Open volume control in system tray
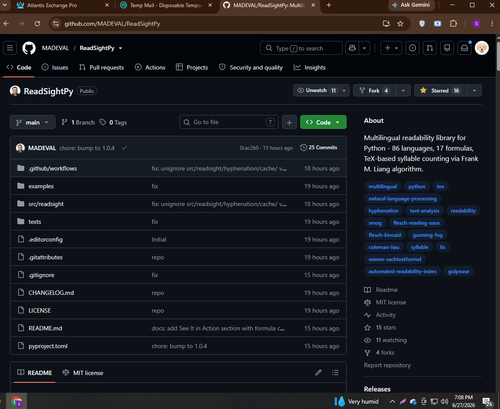This screenshot has height=409, width=500. pos(444,401)
